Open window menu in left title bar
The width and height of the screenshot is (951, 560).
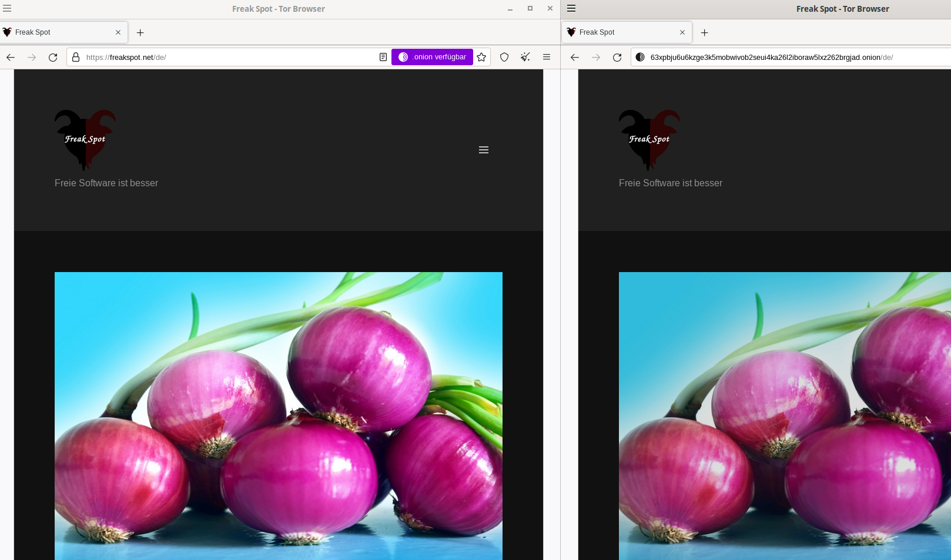point(7,9)
